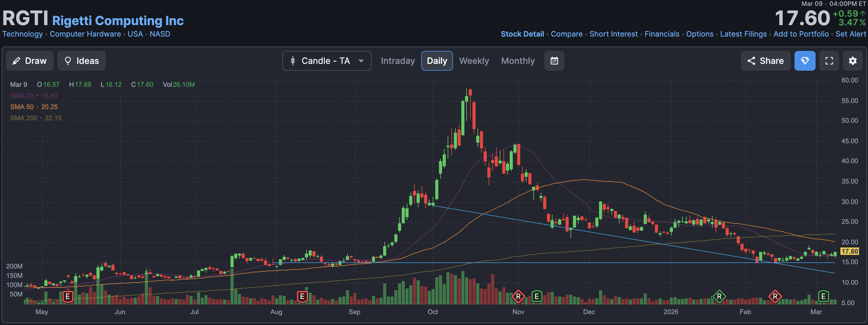Screen dimensions: 868x325
Task: Open the Ideas lightbulb button
Action: tap(82, 61)
